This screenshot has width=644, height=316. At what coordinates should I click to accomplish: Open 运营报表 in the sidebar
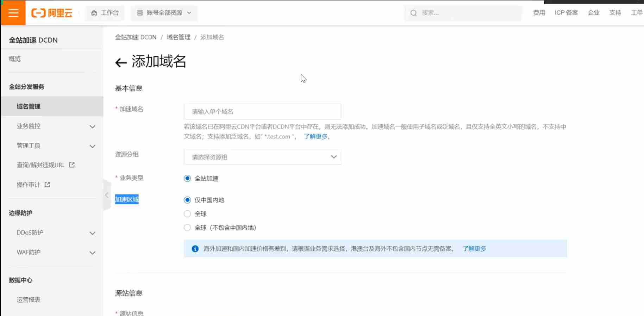coord(29,300)
